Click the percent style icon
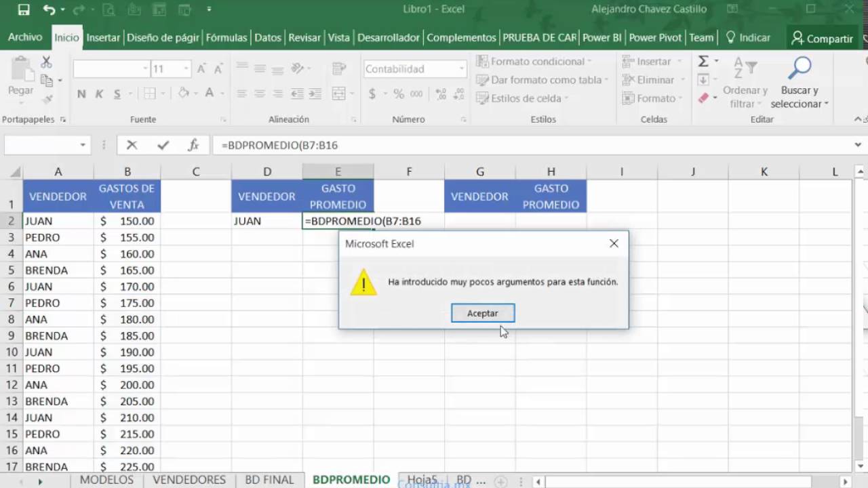 [x=399, y=94]
